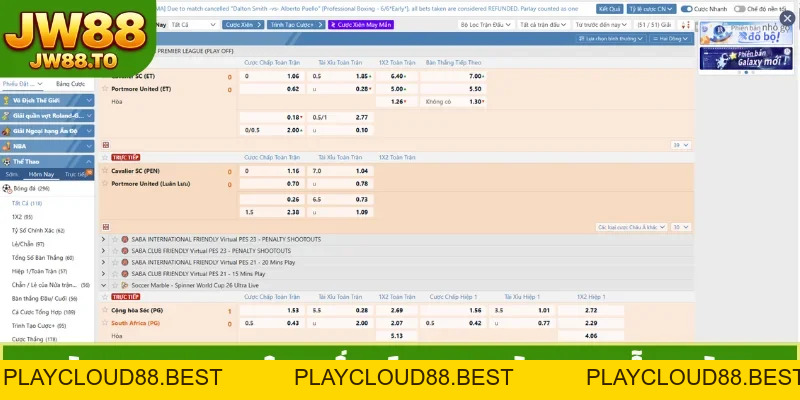The image size is (800, 400).
Task: Click the sort arrows icon beside (51 / 51) Giải
Action: pyautogui.click(x=685, y=24)
